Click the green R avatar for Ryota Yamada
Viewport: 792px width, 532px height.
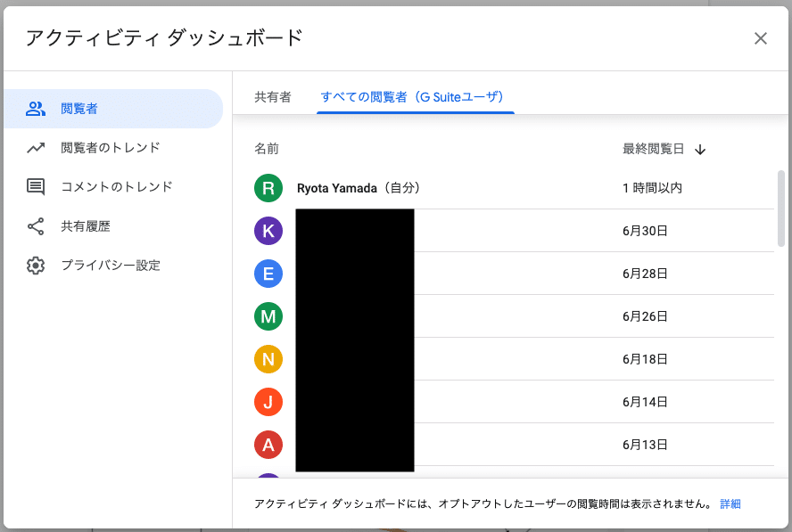pyautogui.click(x=268, y=188)
